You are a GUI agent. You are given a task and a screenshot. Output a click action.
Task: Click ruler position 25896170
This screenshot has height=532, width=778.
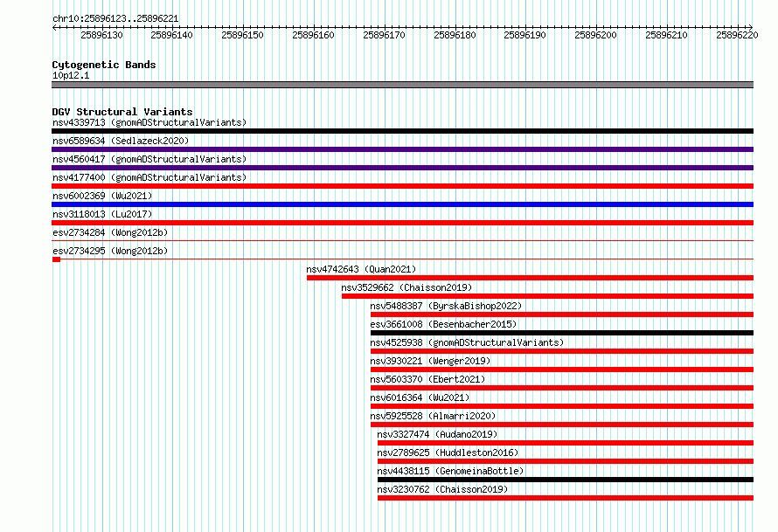pyautogui.click(x=384, y=35)
